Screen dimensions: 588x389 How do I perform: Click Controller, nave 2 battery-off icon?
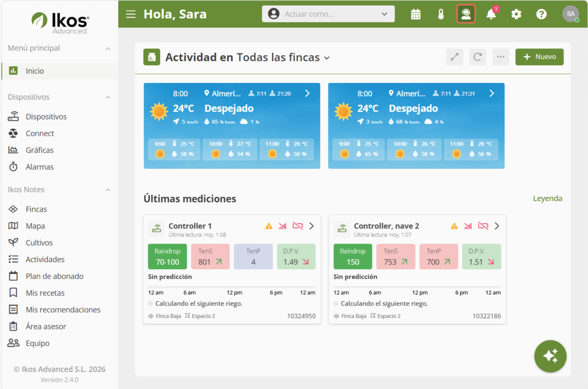tap(483, 226)
